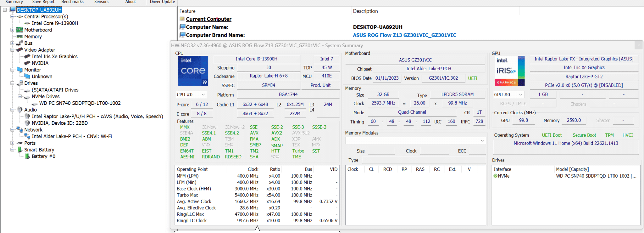Screen dimensions: 644x233
Task: Click the icon next to the NVIDIA video adapter
Action: [x=27, y=63]
